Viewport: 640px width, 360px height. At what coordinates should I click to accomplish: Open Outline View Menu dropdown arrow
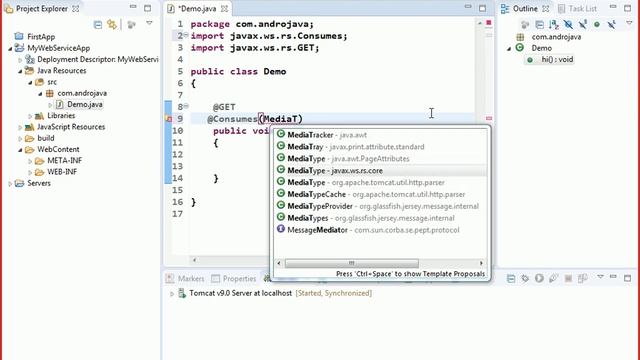pos(629,24)
